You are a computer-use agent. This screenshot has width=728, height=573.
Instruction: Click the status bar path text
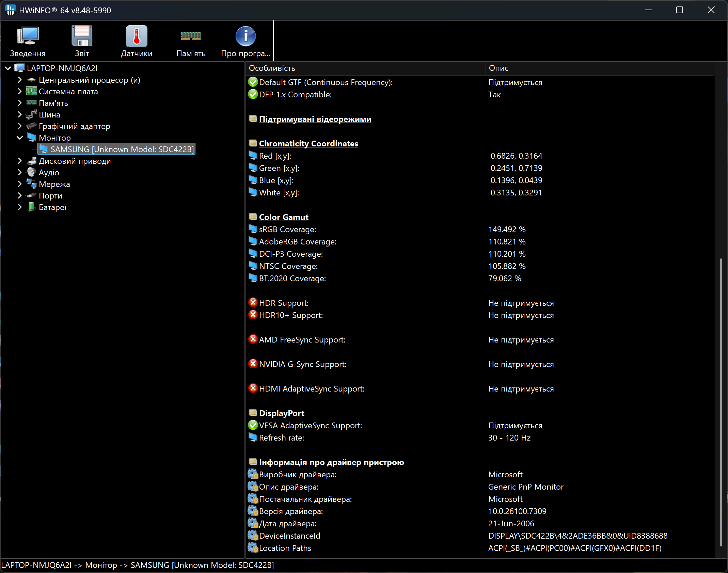click(x=138, y=565)
